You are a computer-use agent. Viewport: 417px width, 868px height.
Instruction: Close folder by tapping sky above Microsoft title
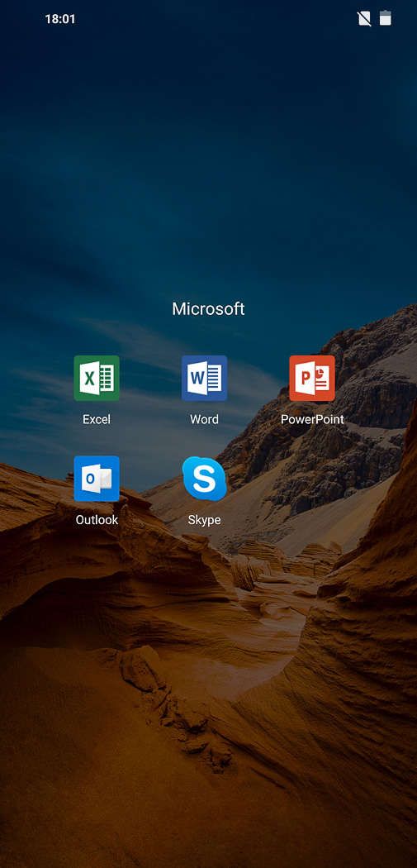208,166
